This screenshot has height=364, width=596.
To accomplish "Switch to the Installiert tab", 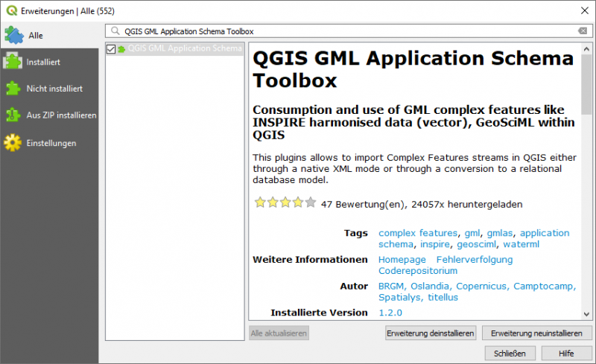I will (49, 62).
